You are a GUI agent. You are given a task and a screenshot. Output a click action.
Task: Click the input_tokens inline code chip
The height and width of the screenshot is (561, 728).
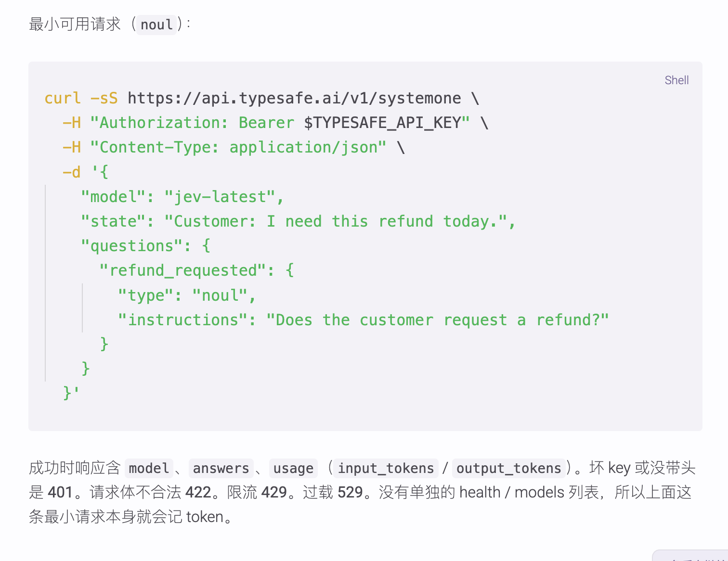point(386,468)
